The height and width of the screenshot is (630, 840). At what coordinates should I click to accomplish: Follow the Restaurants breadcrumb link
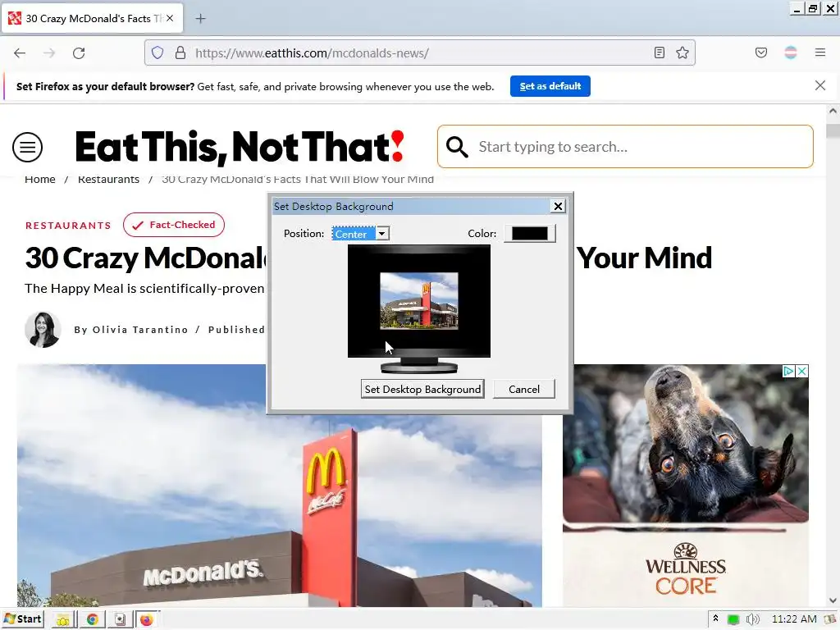(108, 180)
